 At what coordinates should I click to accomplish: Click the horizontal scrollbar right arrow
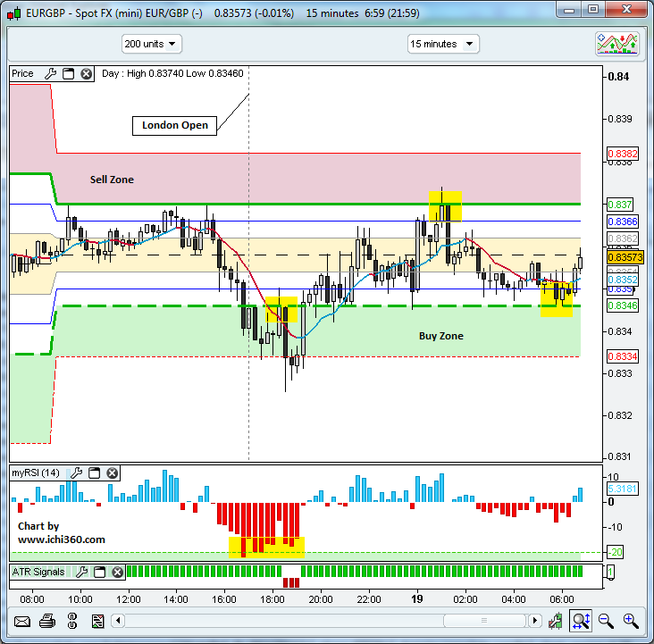point(534,621)
